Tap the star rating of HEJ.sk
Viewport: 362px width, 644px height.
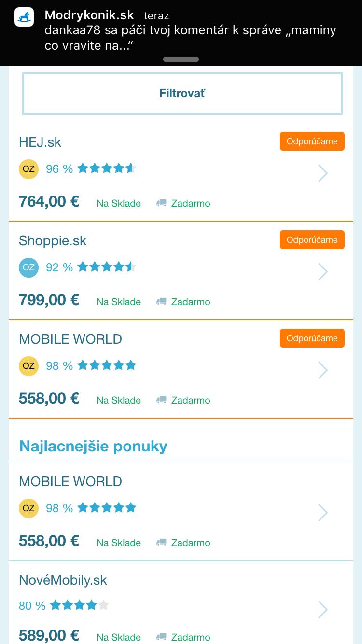tap(107, 168)
